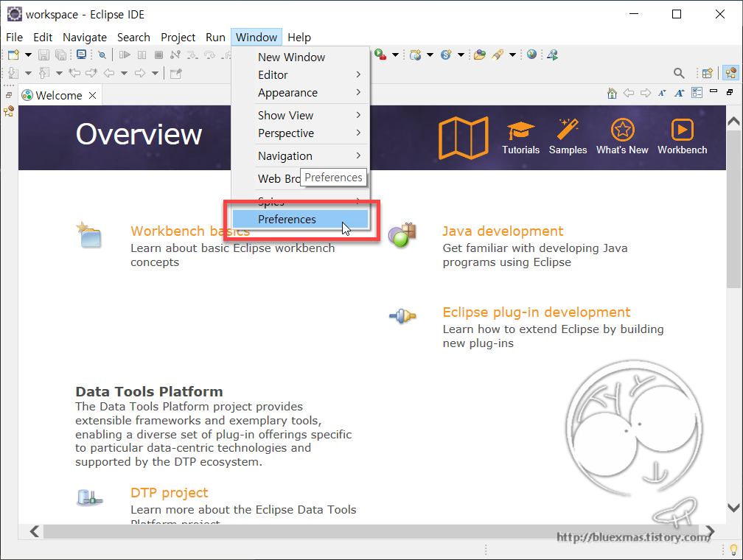The height and width of the screenshot is (560, 743).
Task: Click the flashlight Search icon
Action: (497, 55)
